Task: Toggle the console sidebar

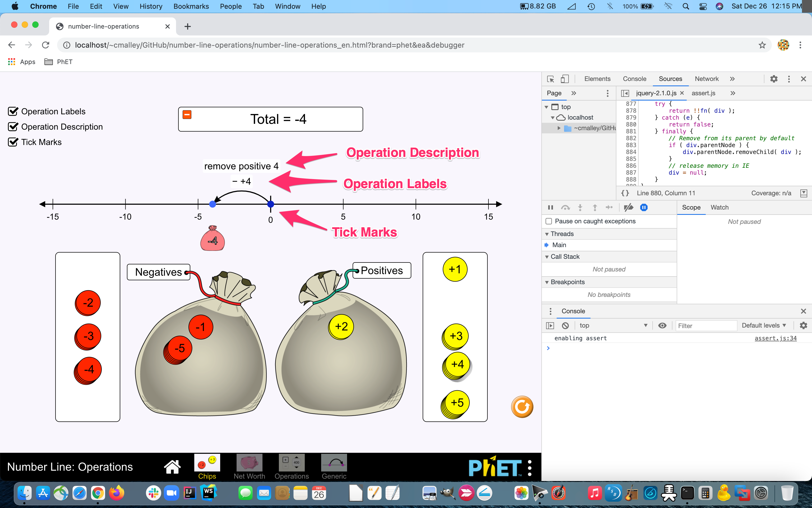Action: (550, 325)
